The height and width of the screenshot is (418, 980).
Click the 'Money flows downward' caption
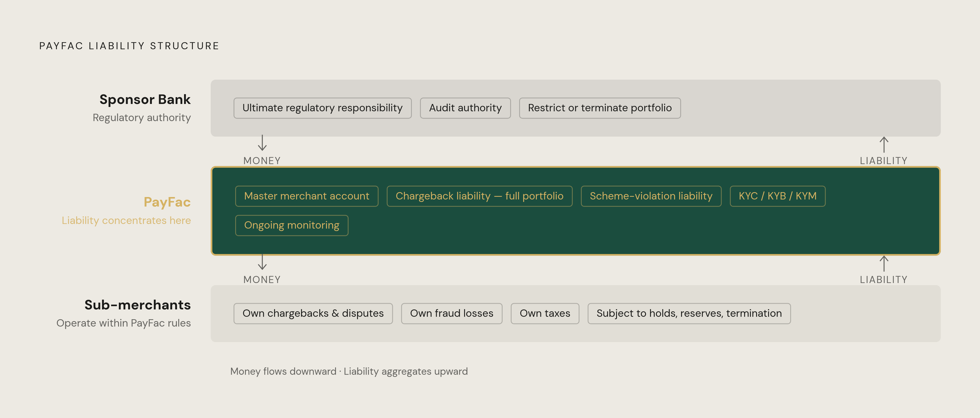[349, 371]
